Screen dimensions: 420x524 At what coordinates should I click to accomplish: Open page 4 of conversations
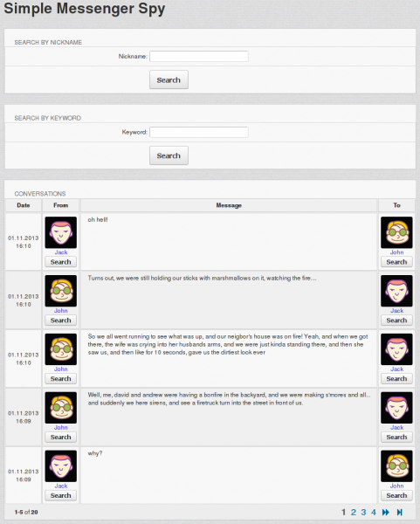click(x=374, y=512)
